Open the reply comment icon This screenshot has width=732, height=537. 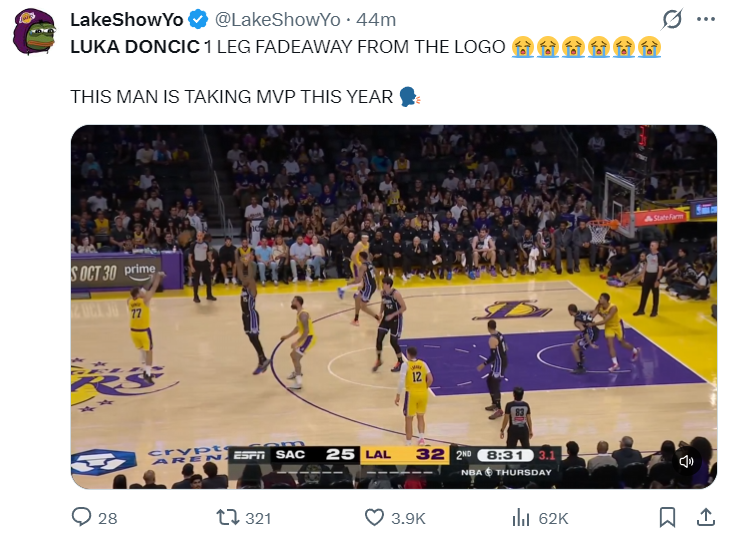coord(81,517)
